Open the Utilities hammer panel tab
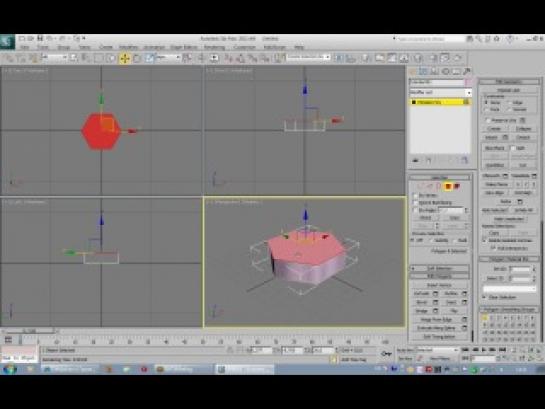Screen dimensions: 545x409 point(467,72)
